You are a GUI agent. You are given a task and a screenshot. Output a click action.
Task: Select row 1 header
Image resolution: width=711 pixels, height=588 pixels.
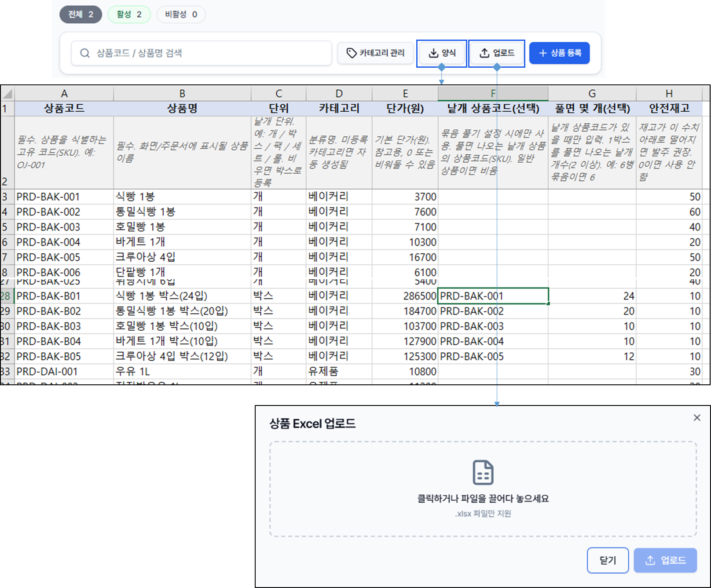click(x=7, y=108)
